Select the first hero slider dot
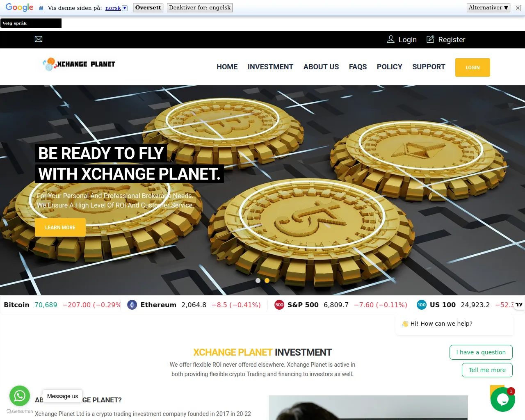Image resolution: width=525 pixels, height=420 pixels. coord(258,281)
